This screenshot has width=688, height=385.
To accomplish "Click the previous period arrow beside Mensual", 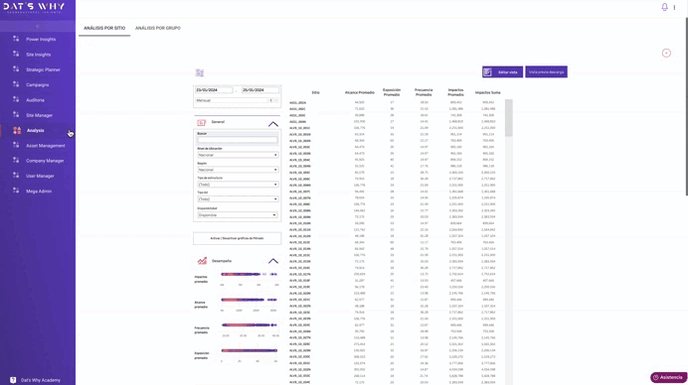I will 271,101.
